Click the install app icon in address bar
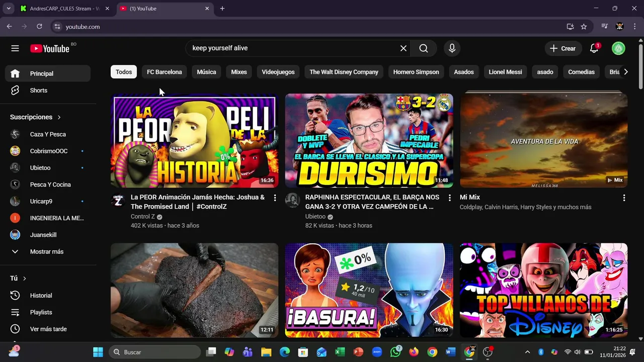Image resolution: width=644 pixels, height=362 pixels. [x=570, y=27]
